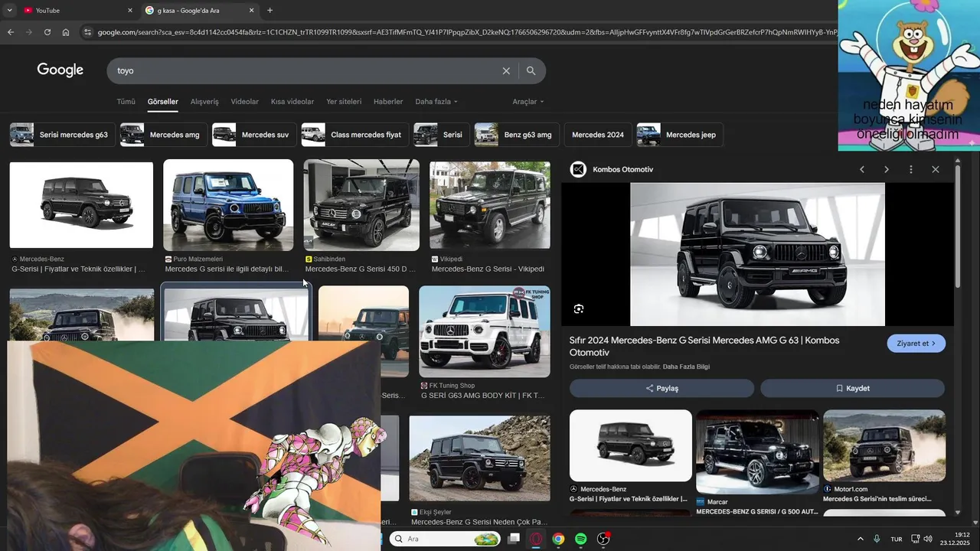Select the Benz g63 amg filter chip
980x551 pixels.
(518, 135)
